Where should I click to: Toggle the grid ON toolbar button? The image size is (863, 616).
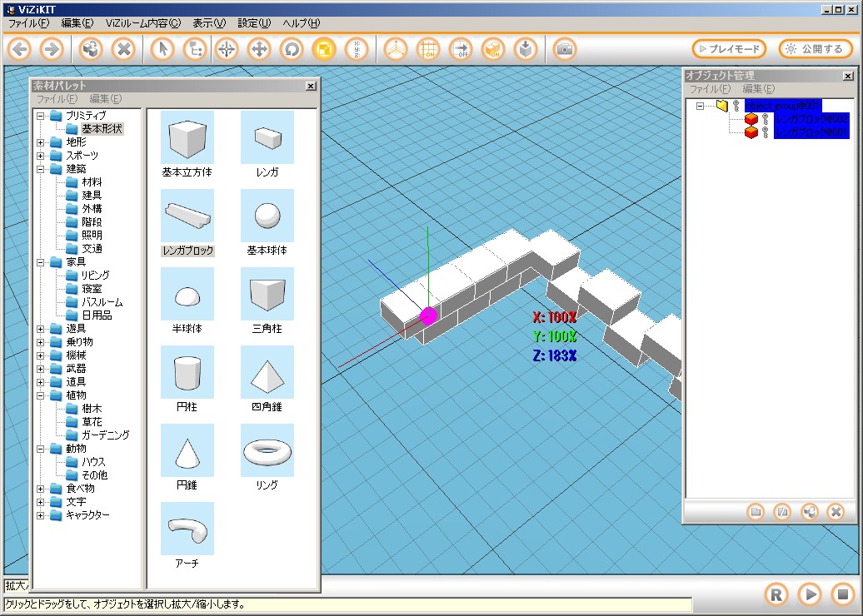click(428, 49)
